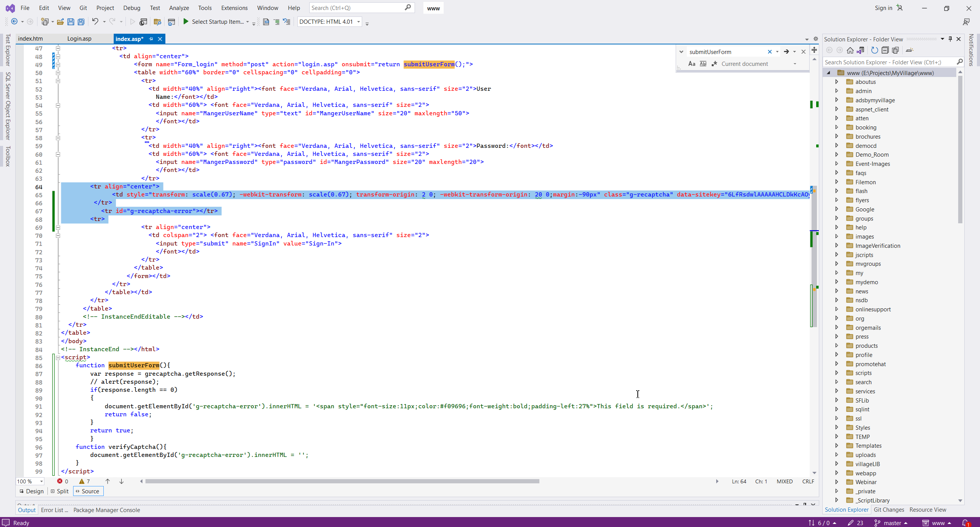Switch to the Login.asp tab
The height and width of the screenshot is (527, 980).
[79, 39]
